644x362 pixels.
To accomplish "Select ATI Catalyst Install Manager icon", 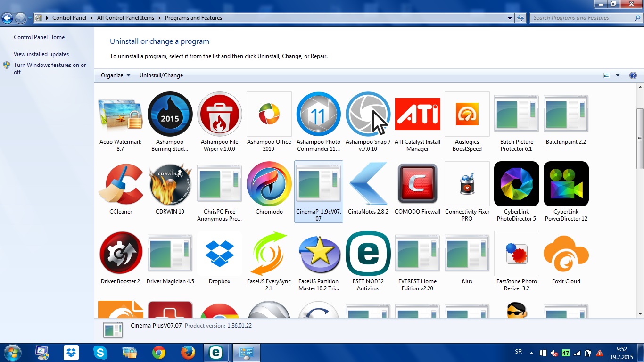I will (x=418, y=114).
